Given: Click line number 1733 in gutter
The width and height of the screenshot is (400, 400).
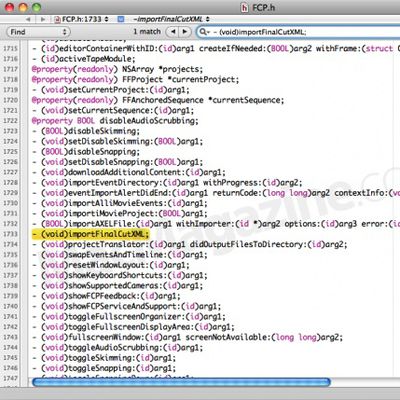Looking at the screenshot, I should click(10, 234).
